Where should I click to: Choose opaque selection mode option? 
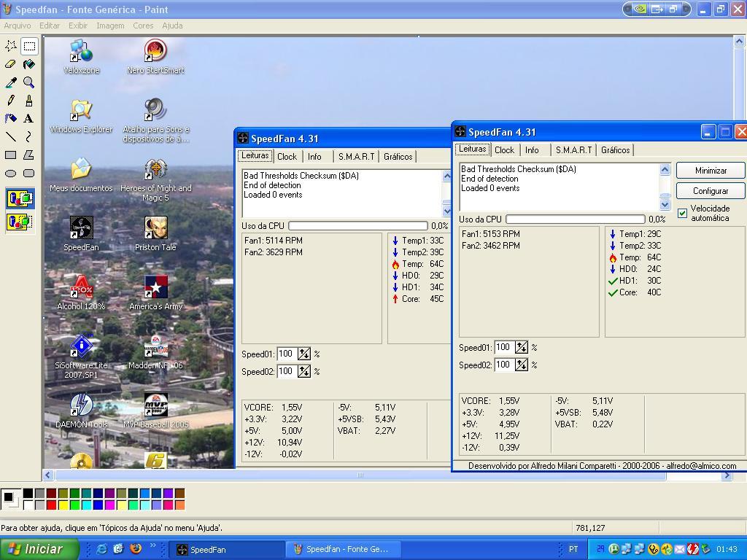click(20, 198)
